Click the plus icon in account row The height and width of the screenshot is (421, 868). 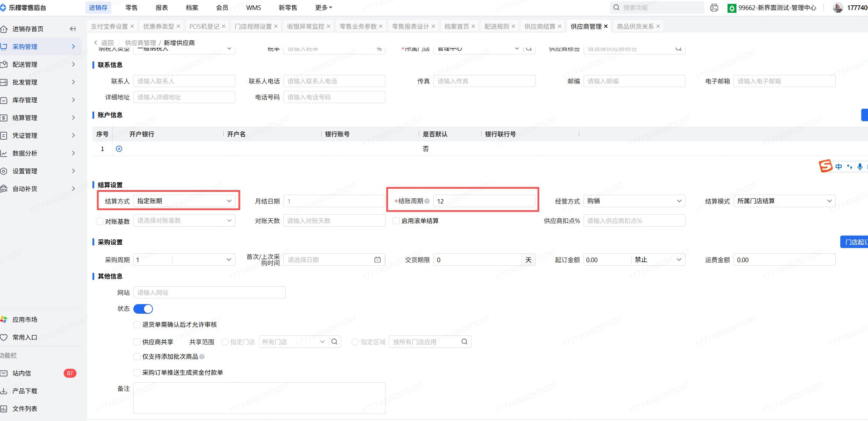click(119, 149)
